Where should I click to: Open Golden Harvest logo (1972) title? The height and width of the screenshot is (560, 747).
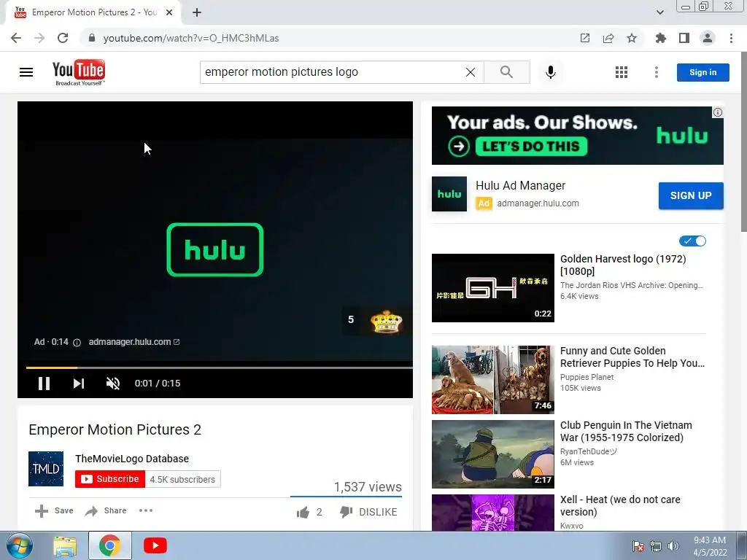coord(623,265)
